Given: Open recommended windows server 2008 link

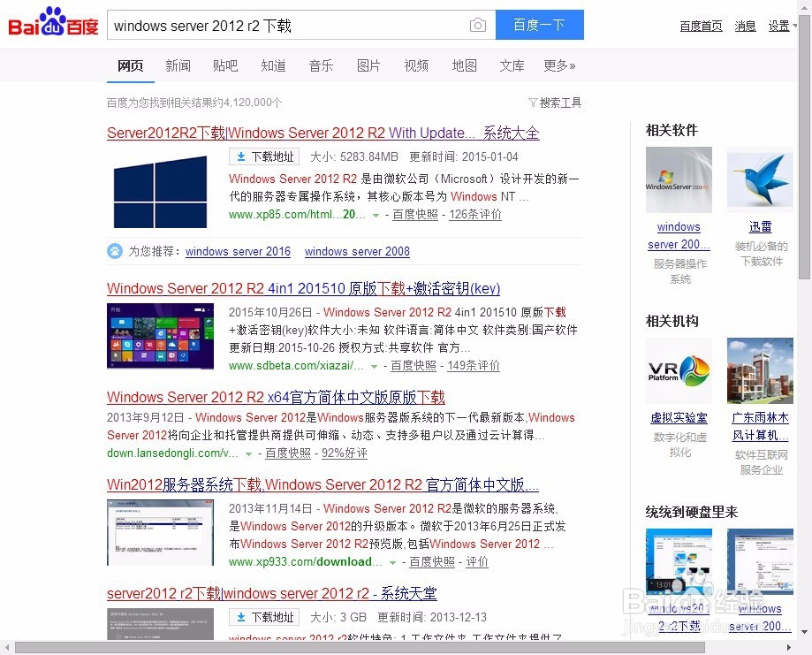Looking at the screenshot, I should point(357,251).
